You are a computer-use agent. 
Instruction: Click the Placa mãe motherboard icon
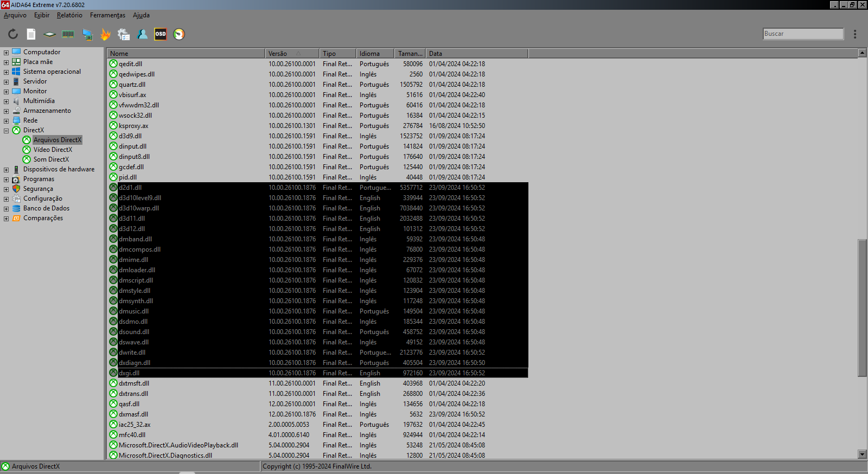[16, 62]
